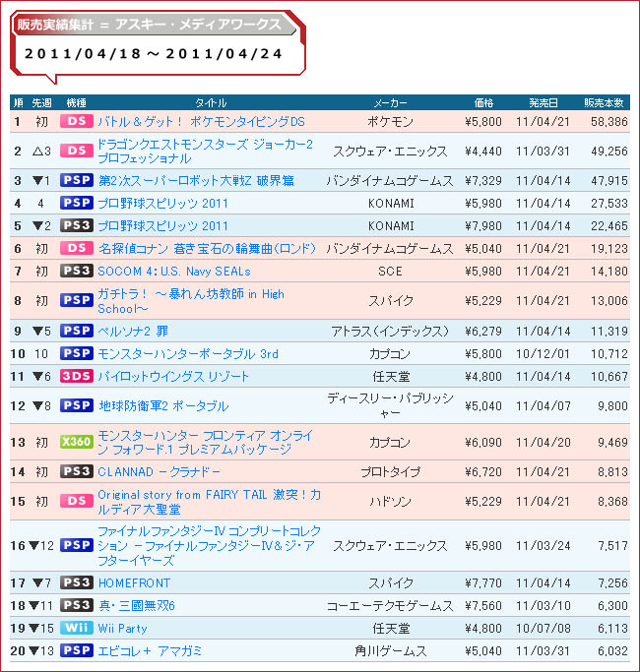The image size is (640, 672).
Task: Click the PS3 badge beside HOMEFRONT
Action: 77,582
